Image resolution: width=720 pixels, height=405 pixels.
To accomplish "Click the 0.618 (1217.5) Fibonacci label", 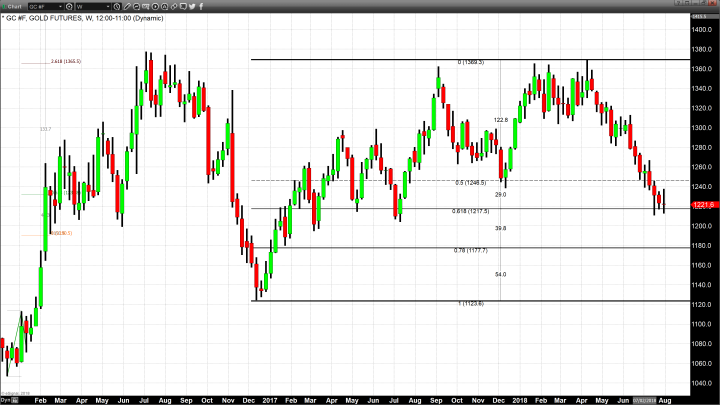I will click(x=471, y=211).
